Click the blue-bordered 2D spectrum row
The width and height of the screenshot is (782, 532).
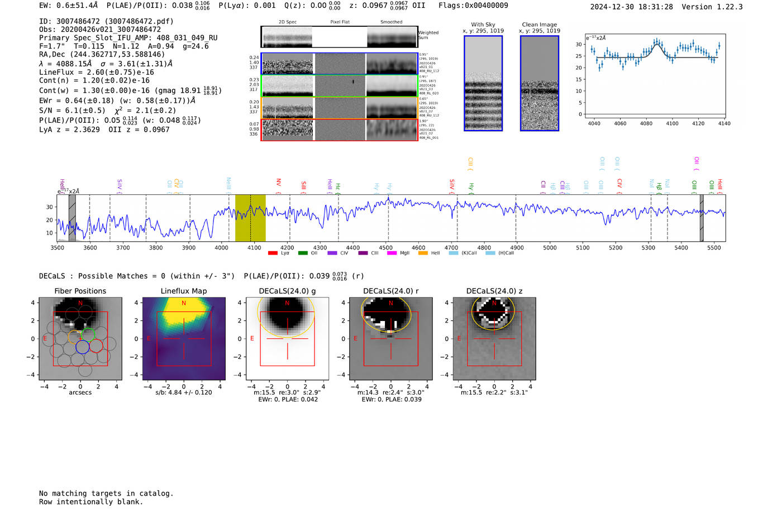pos(340,64)
